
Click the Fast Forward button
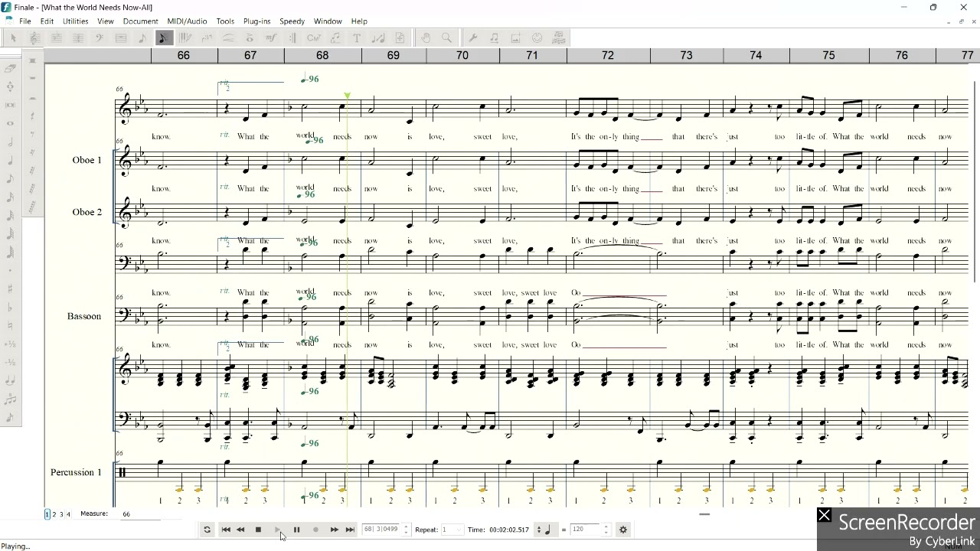[335, 530]
